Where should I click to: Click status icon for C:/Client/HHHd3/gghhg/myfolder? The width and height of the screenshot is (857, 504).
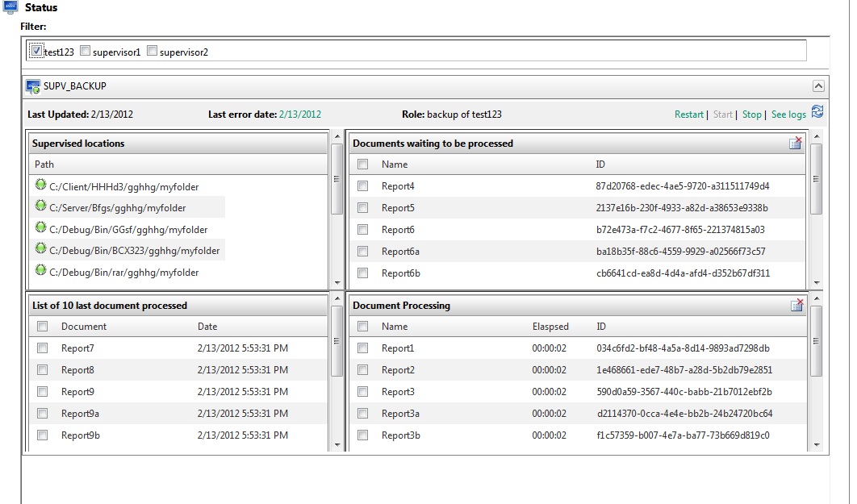coord(40,185)
